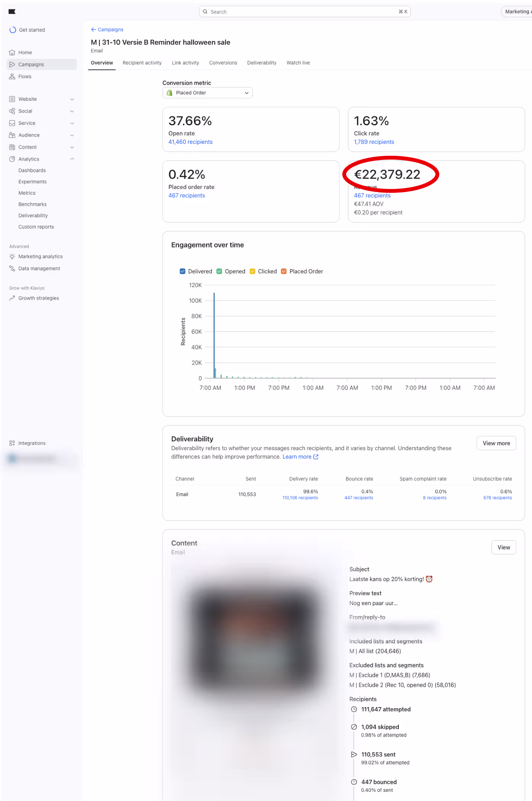This screenshot has height=801, width=532.
Task: Open the Learn more link
Action: pos(297,457)
